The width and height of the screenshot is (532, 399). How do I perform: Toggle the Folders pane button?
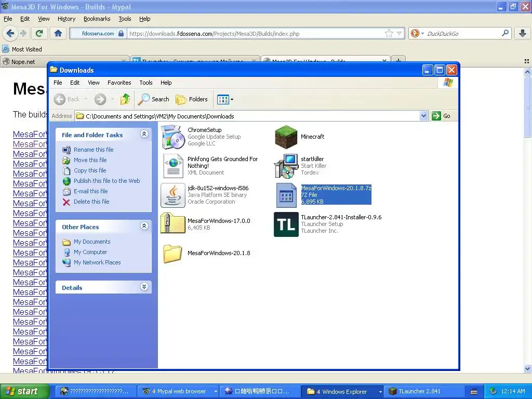191,99
